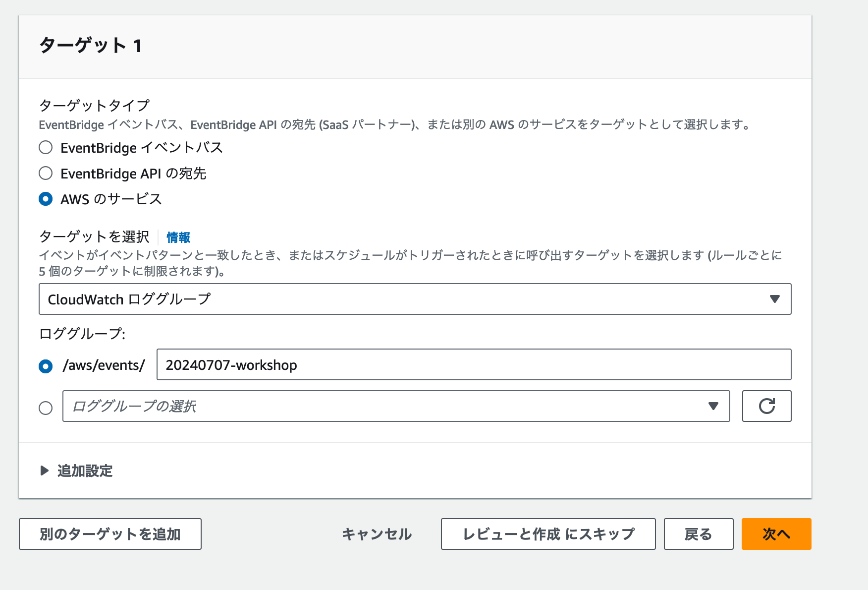Screen dimensions: 868x590
Task: Click the ターゲット 1 section header
Action: 91,46
